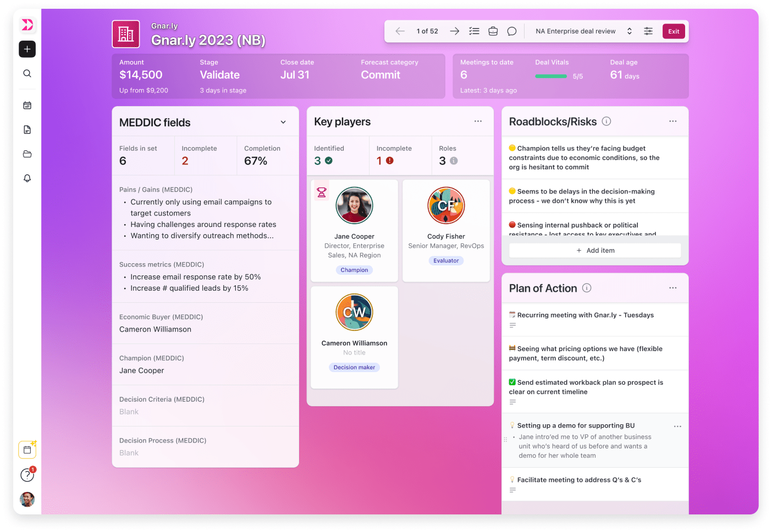Click blank Decision Process (MEDDIC) field
This screenshot has height=532, width=772.
pyautogui.click(x=205, y=447)
